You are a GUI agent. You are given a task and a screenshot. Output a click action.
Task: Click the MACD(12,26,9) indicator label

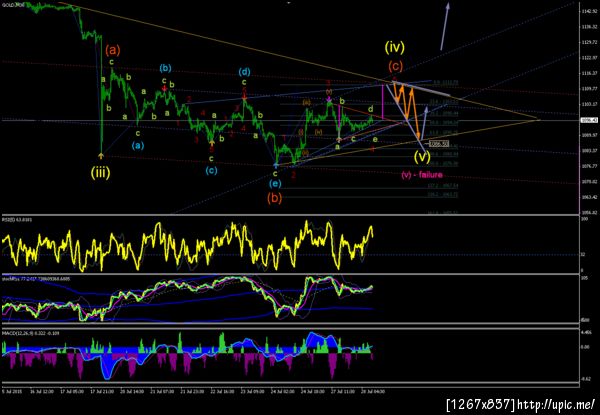(31, 334)
